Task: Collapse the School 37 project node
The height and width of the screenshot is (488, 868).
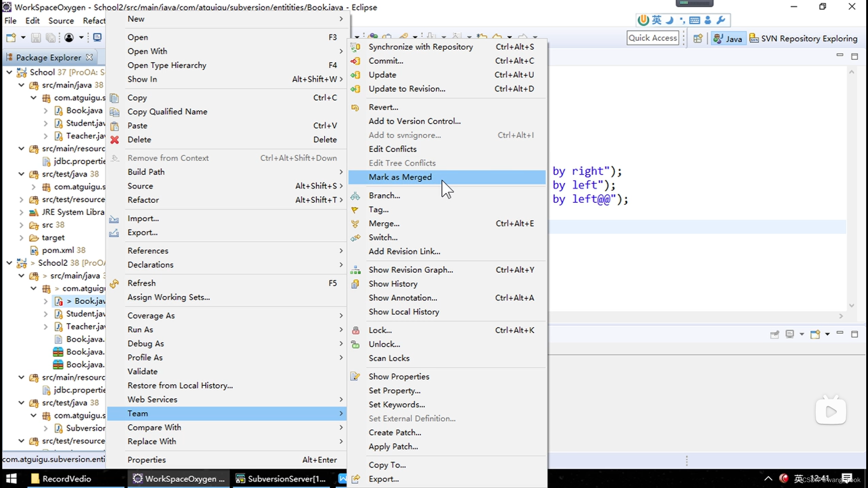Action: click(x=9, y=72)
